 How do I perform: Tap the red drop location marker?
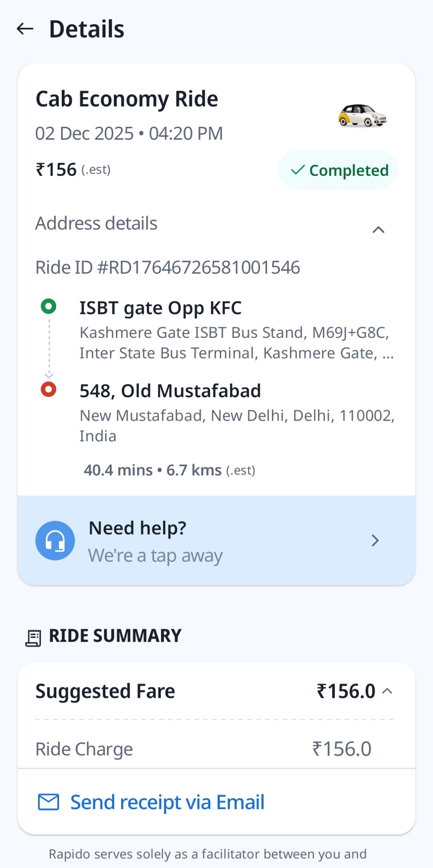coord(48,390)
